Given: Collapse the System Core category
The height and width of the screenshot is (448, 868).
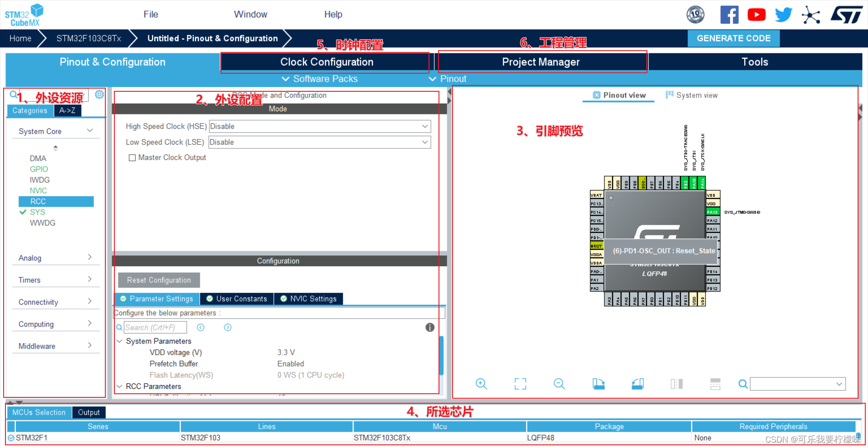Looking at the screenshot, I should (x=90, y=131).
